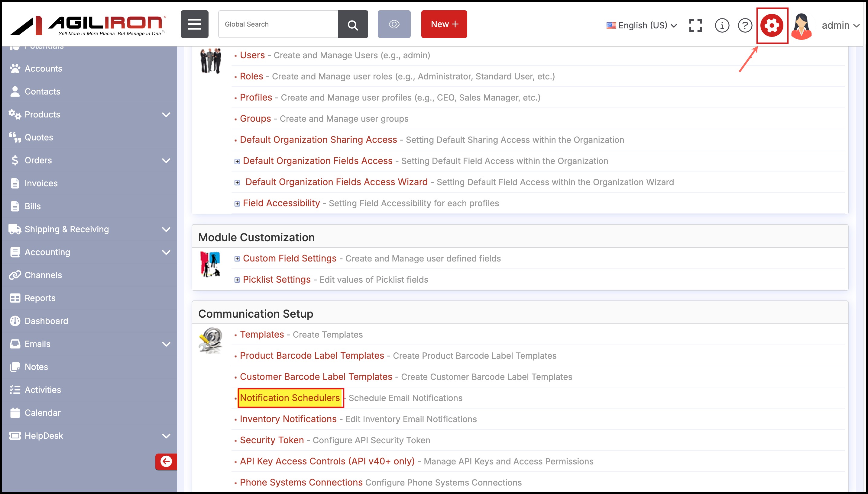Click the red New + button
The height and width of the screenshot is (494, 868).
pos(444,24)
